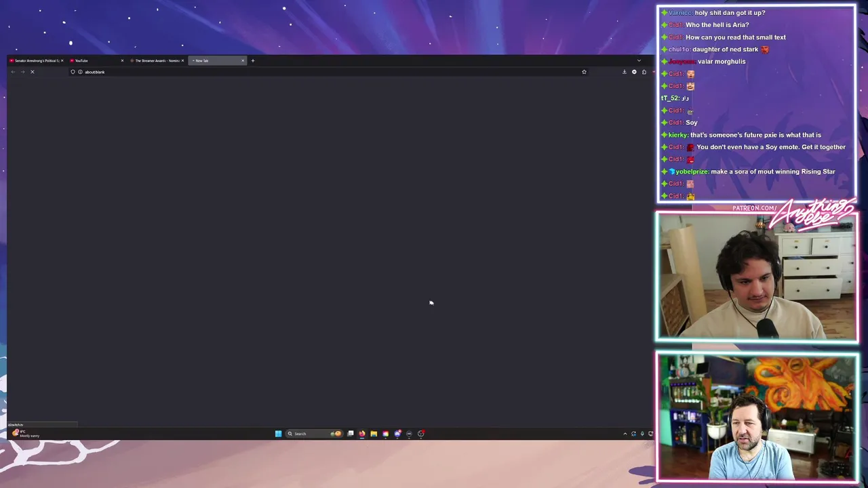Image resolution: width=868 pixels, height=488 pixels.
Task: Open the extensions icon in the toolbar
Action: (x=644, y=72)
